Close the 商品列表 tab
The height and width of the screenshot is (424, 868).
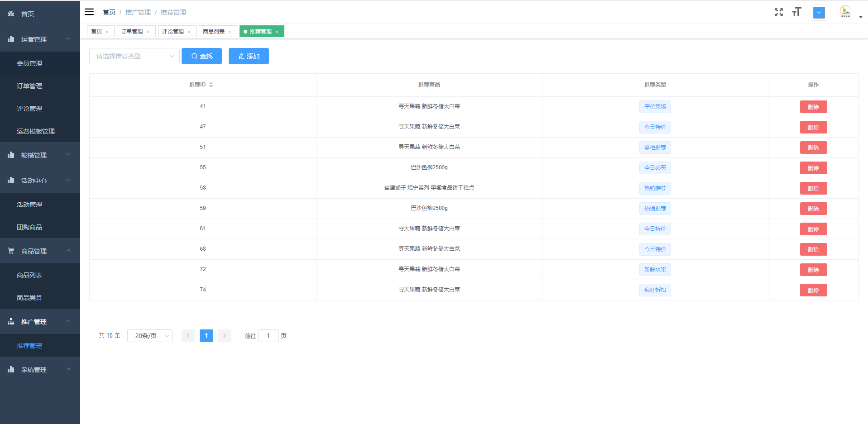(230, 32)
